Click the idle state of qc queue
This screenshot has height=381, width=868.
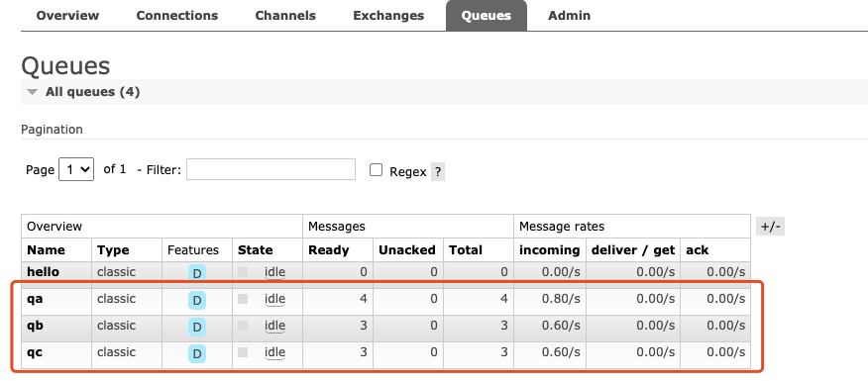(274, 352)
